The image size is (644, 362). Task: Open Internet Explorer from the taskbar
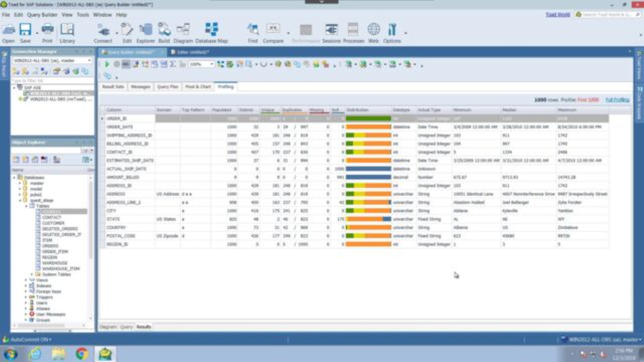pos(35,354)
